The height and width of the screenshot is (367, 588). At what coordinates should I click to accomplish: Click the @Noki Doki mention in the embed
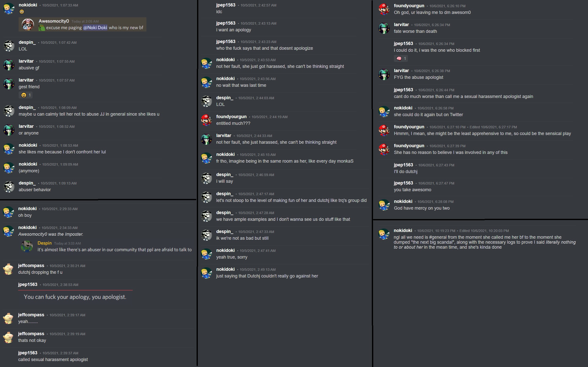click(95, 28)
